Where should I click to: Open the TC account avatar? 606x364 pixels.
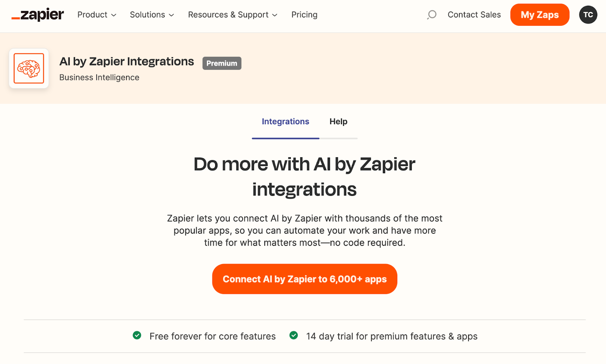588,15
